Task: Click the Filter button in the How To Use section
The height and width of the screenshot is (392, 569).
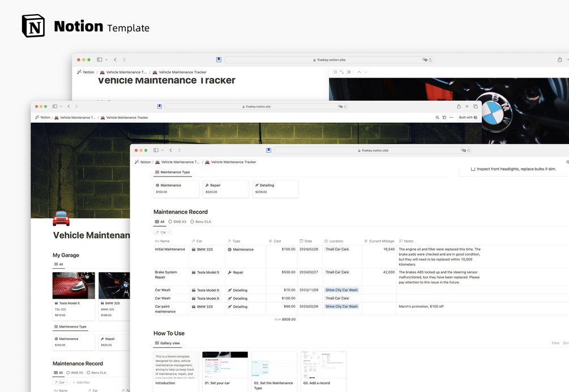Action: click(x=555, y=343)
